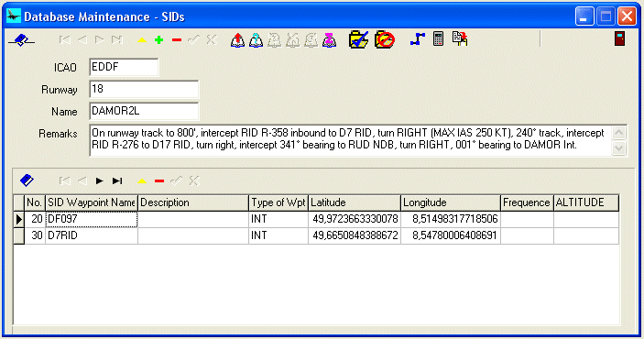Image resolution: width=644 pixels, height=339 pixels.
Task: Click the checkmark post icon in top toolbar
Action: [x=194, y=40]
